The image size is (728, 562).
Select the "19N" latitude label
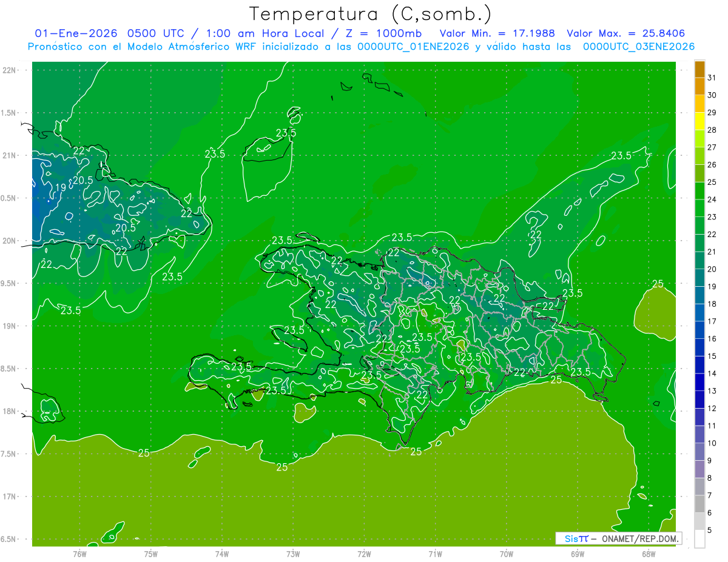click(x=10, y=326)
